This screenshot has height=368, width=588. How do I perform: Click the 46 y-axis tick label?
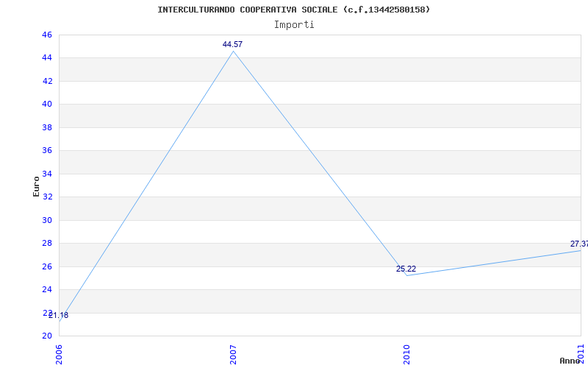[x=47, y=35]
